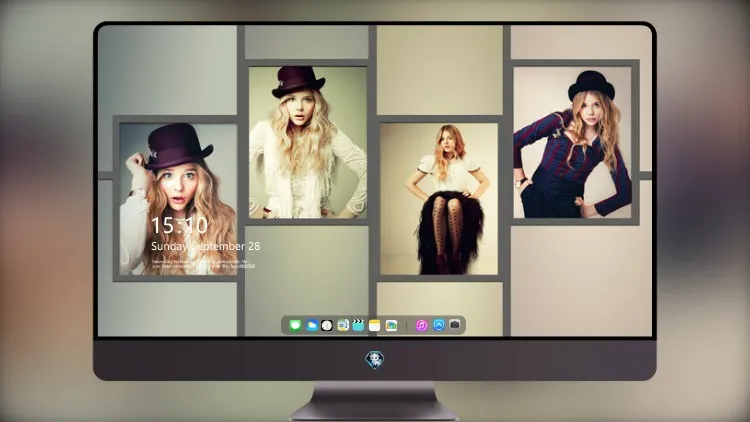Click the small caption text below the date
Viewport: 750px width, 422px height.
coord(204,264)
